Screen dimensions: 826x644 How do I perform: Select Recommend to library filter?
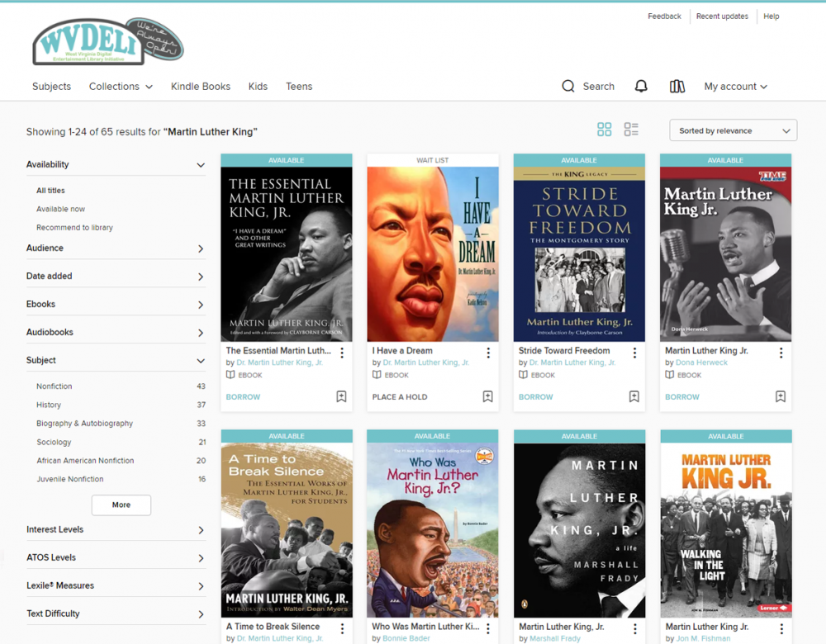[75, 228]
